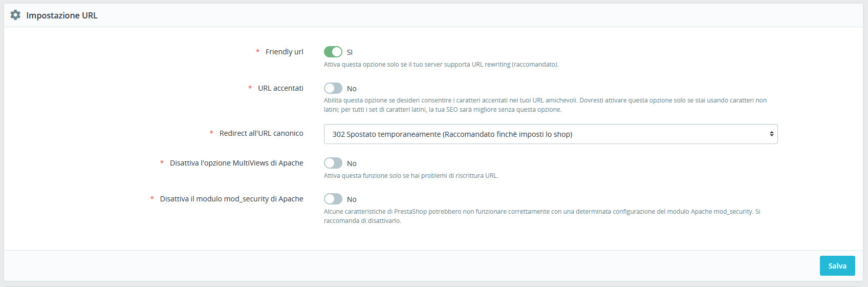Click help text about caratteri accentati

click(x=545, y=105)
